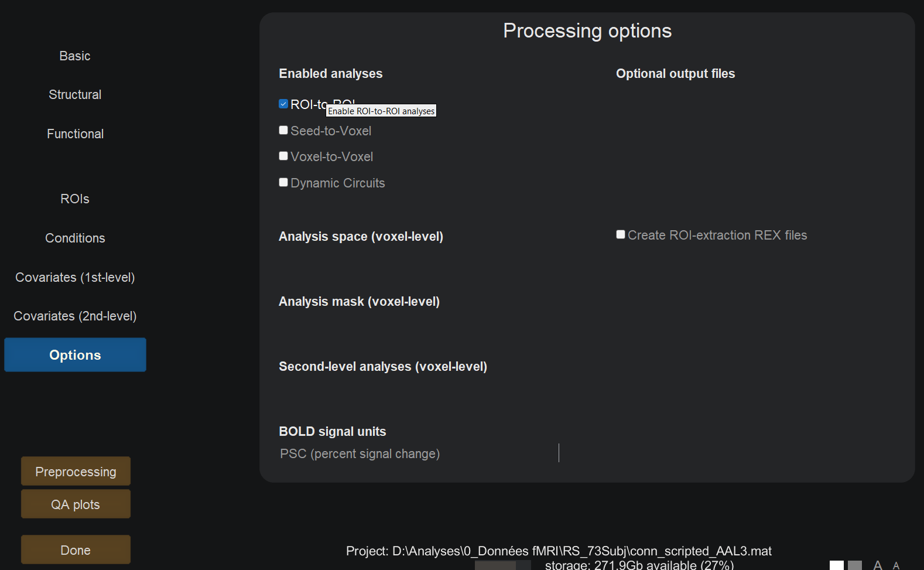Click the gray color theme square

pos(854,565)
